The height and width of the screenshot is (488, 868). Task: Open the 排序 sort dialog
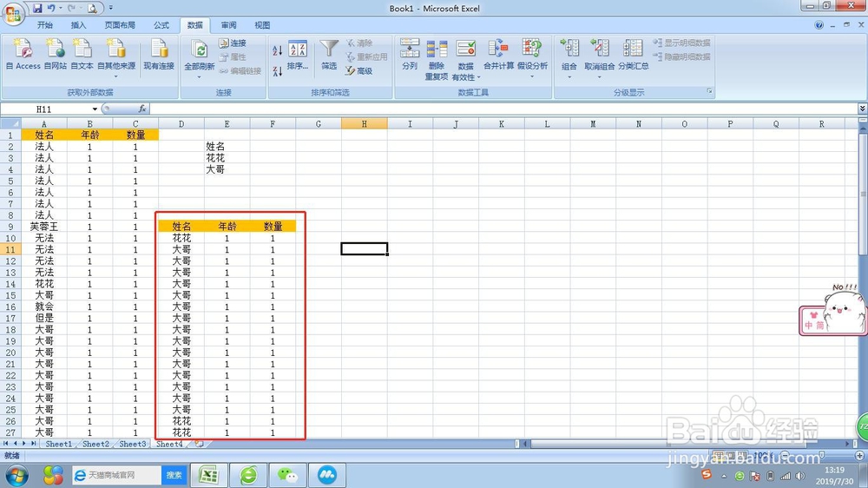pos(297,55)
